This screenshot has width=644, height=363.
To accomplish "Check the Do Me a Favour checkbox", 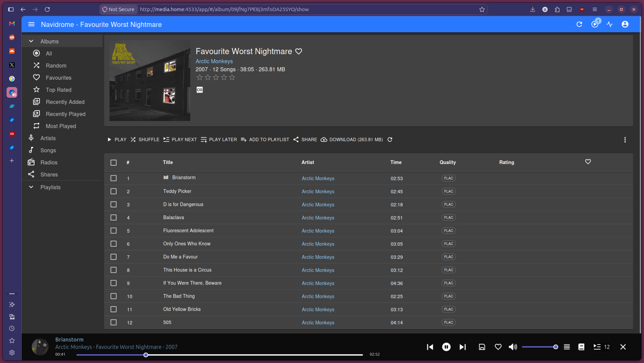I will [114, 257].
